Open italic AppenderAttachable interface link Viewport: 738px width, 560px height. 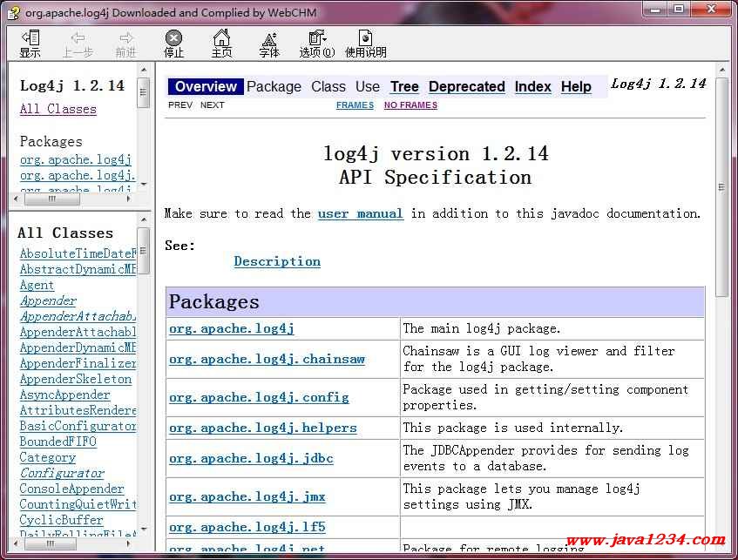click(x=78, y=316)
